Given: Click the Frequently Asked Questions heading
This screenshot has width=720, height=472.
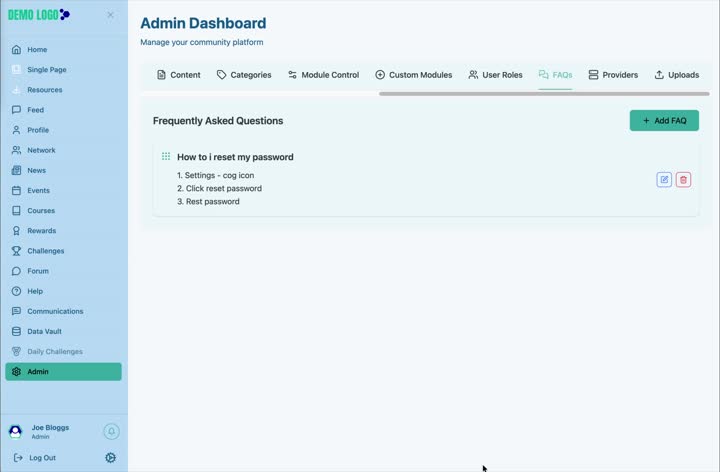Looking at the screenshot, I should [218, 121].
